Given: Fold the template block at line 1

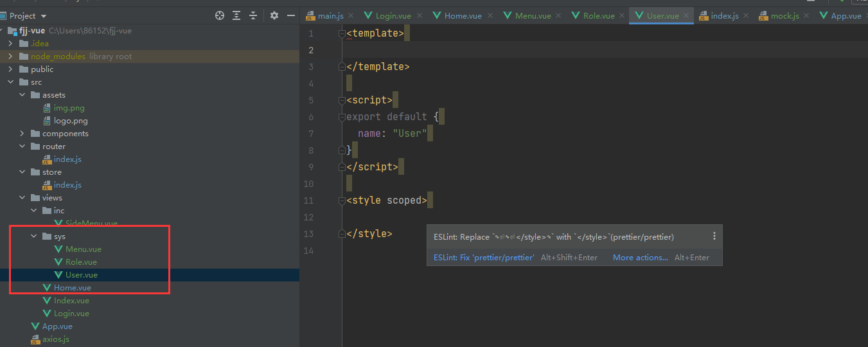Looking at the screenshot, I should click(342, 33).
